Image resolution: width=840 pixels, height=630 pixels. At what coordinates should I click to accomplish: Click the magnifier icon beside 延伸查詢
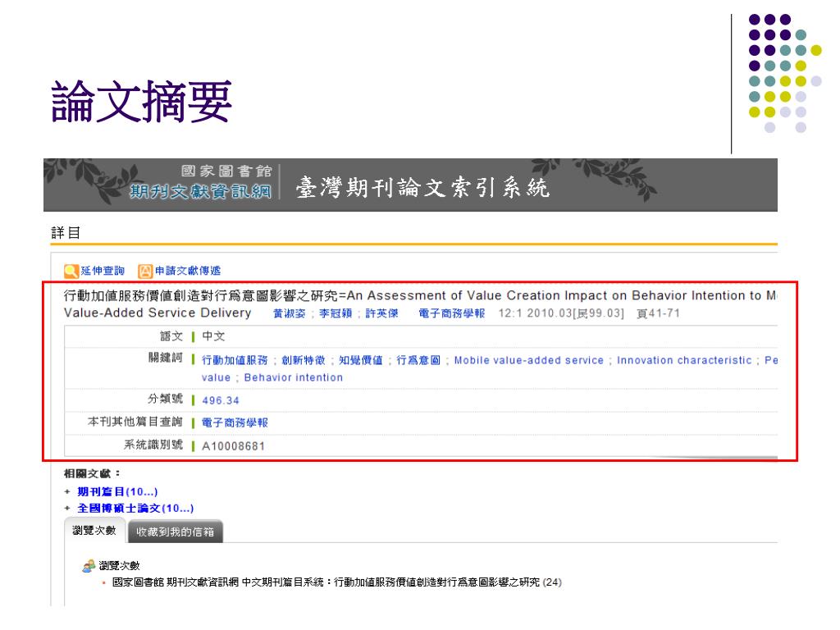coord(71,271)
